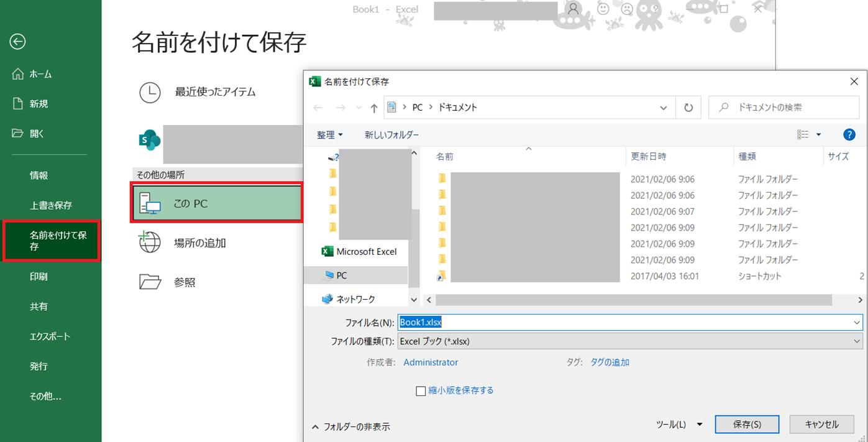This screenshot has height=442, width=868.
Task: Open 印刷 in the backstage menu
Action: (x=39, y=277)
